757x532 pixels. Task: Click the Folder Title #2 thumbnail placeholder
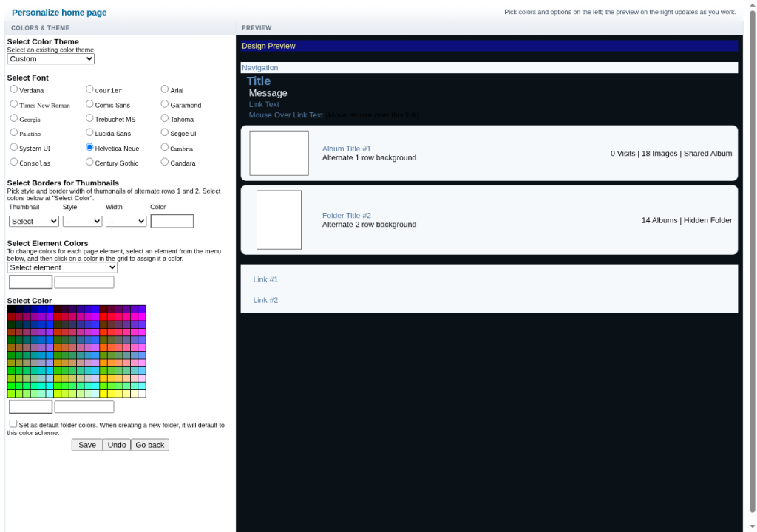point(279,219)
